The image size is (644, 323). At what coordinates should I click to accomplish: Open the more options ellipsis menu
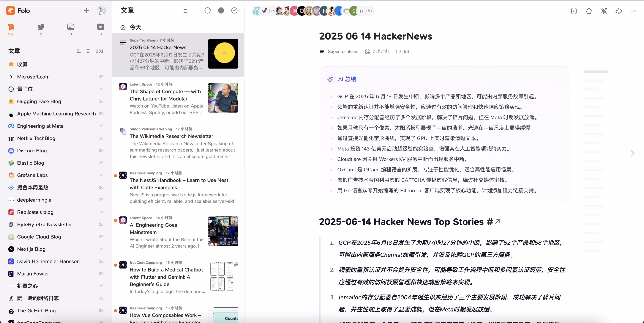(x=633, y=11)
